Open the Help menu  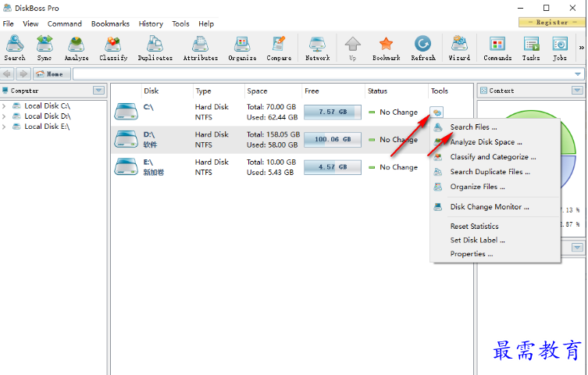(206, 23)
